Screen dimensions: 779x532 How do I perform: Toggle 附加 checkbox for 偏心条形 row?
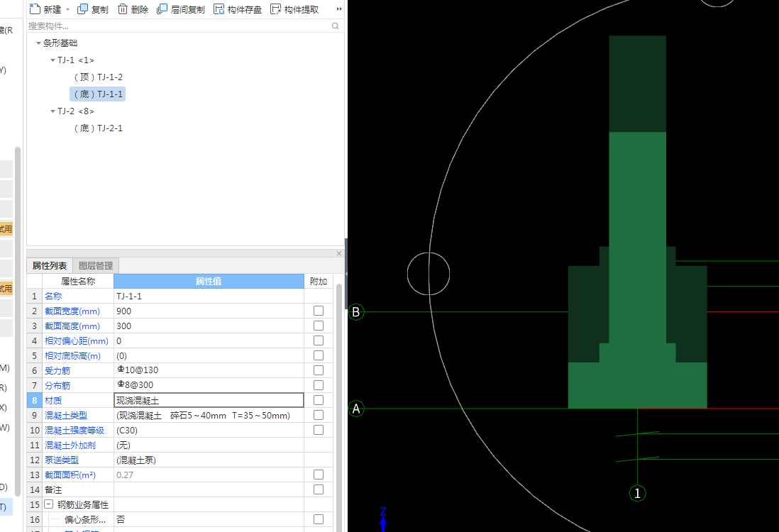click(319, 519)
